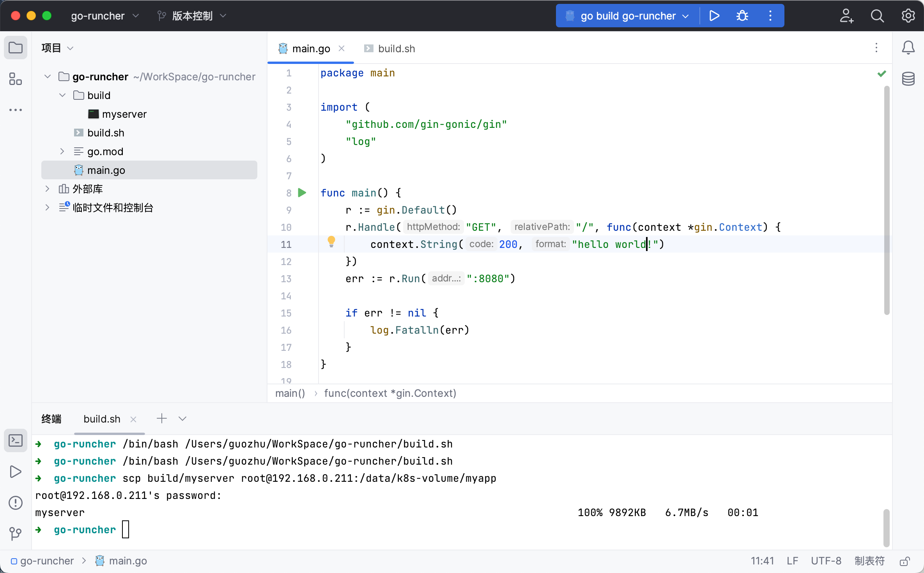Open the Git tool window icon

pyautogui.click(x=16, y=533)
